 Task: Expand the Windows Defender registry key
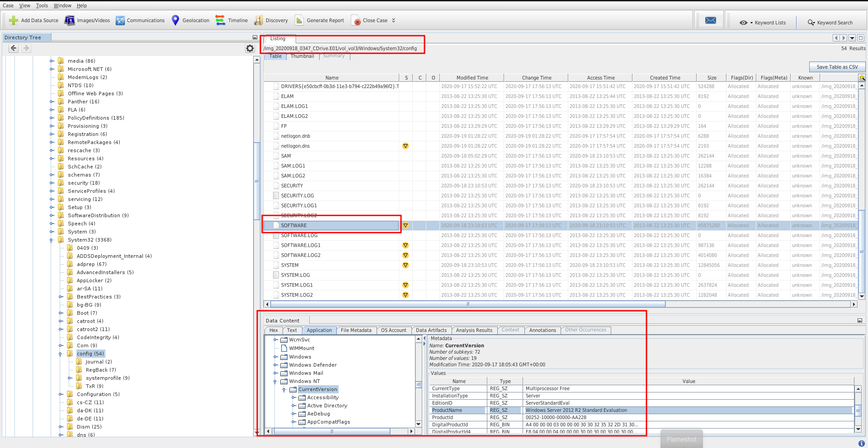pos(275,365)
